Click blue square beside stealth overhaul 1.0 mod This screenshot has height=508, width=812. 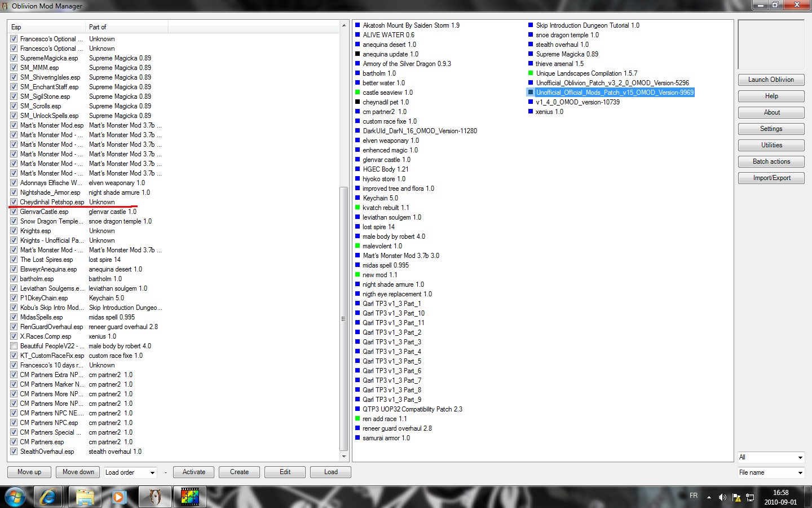531,45
